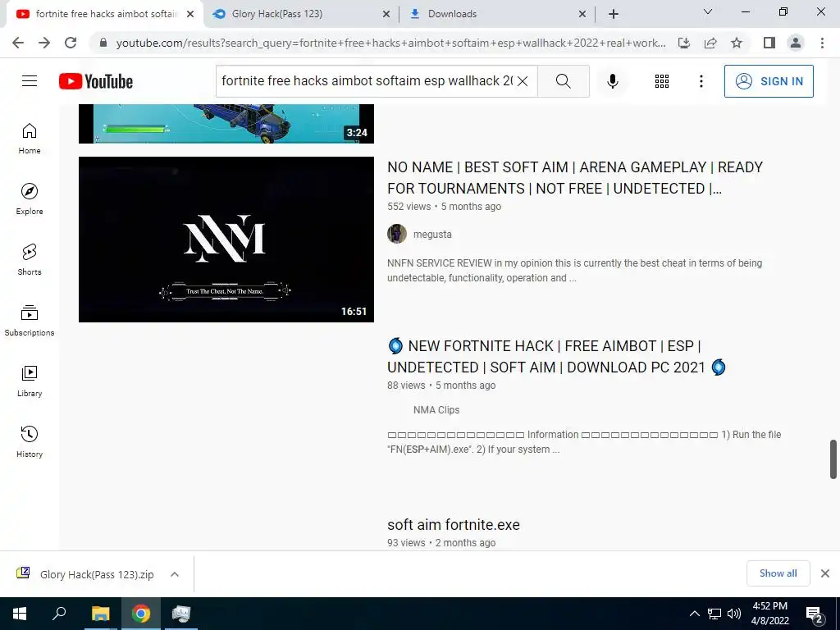Open the volume control in tray
This screenshot has height=630, width=840.
(x=734, y=614)
